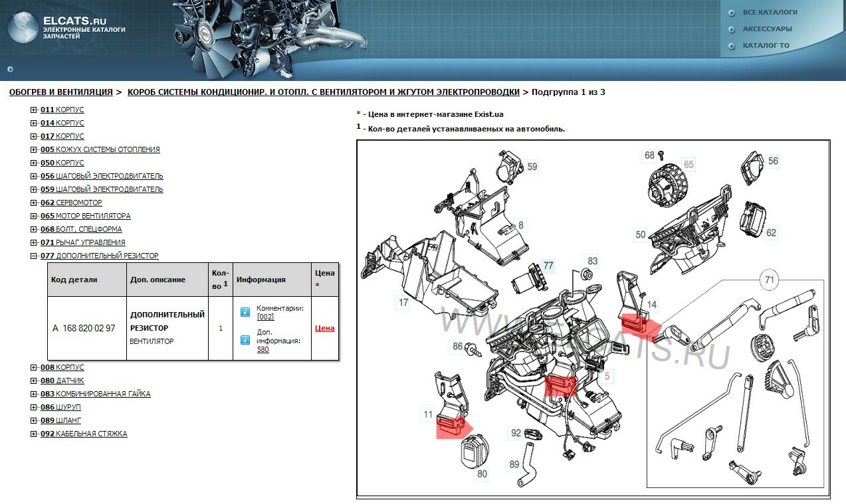The height and width of the screenshot is (504, 846).
Task: Click info icon beside Доп. информация
Action: pyautogui.click(x=245, y=340)
